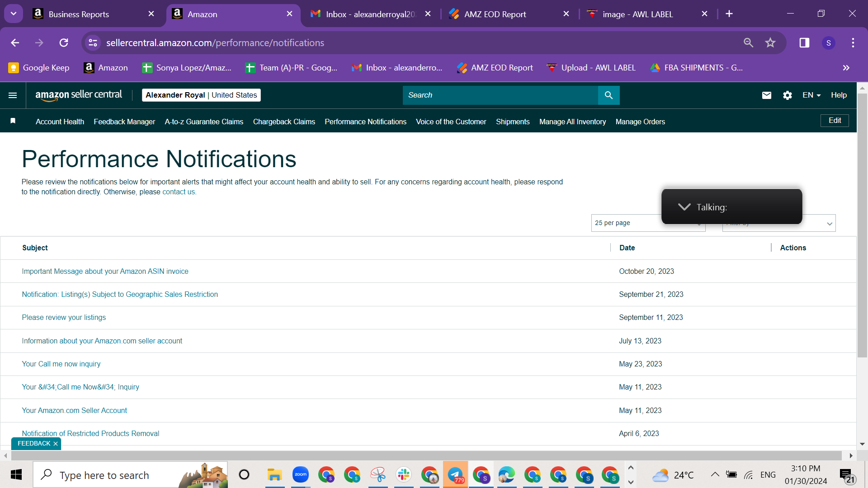Close the Business Reports tab
Viewport: 868px width, 488px height.
coord(151,14)
